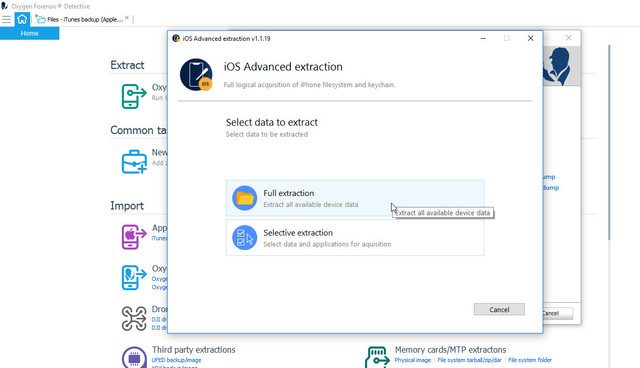Open File system tarball/zip/dar link
Screen dimensions: 640x368
pos(469,360)
